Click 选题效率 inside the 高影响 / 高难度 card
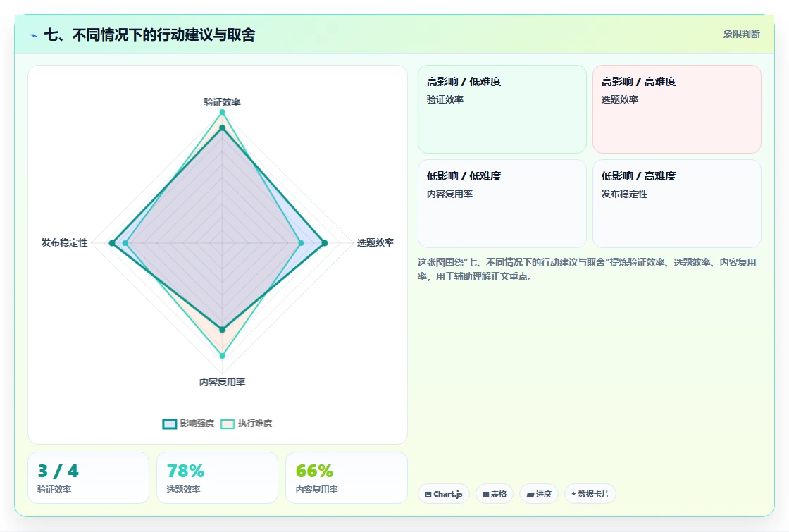This screenshot has width=789, height=532. (620, 99)
